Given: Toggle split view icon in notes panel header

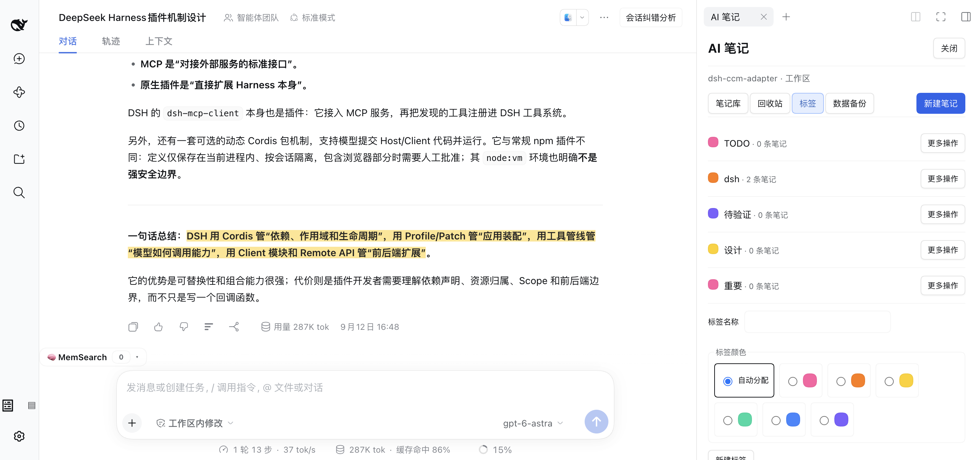Looking at the screenshot, I should coord(915,17).
